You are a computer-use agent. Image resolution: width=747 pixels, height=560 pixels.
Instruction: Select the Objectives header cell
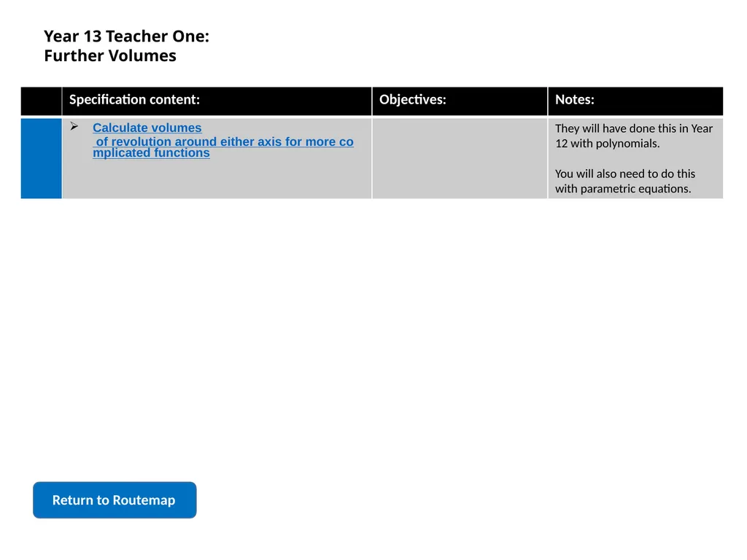click(460, 101)
